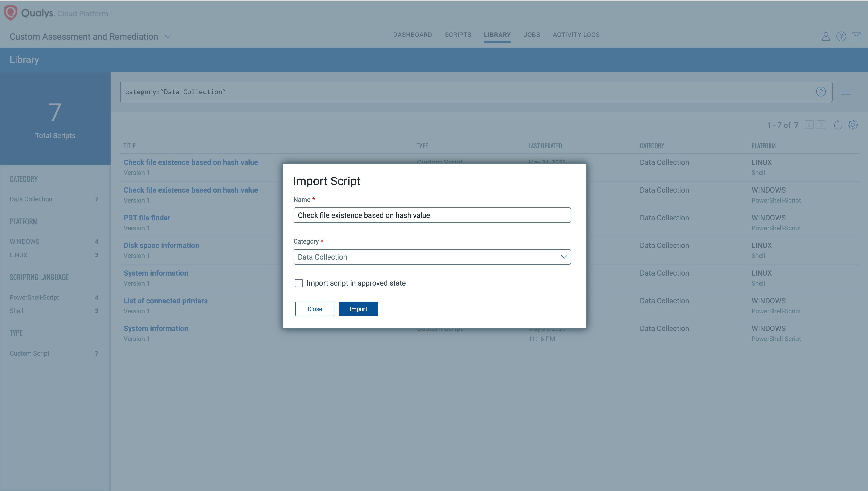Image resolution: width=868 pixels, height=491 pixels.
Task: Filter by Data Collection category
Action: (31, 199)
